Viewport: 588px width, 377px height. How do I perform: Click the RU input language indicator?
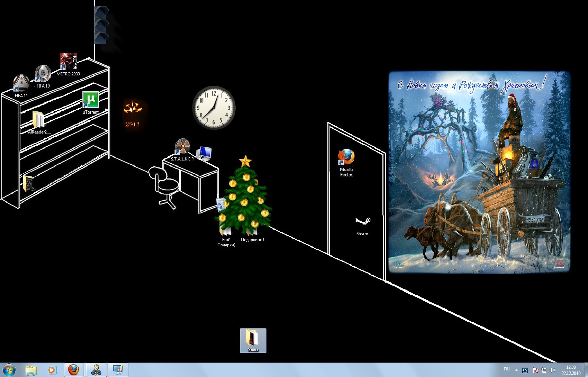coord(507,369)
